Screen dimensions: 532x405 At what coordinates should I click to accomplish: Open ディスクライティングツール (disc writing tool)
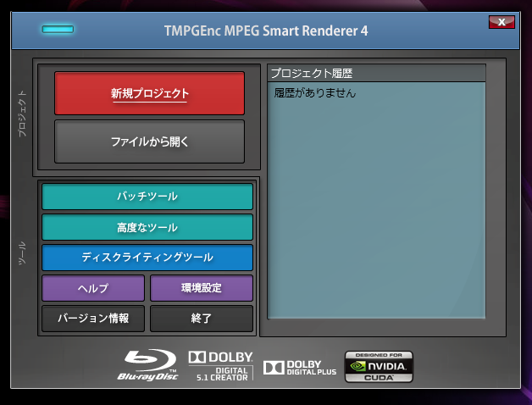147,258
